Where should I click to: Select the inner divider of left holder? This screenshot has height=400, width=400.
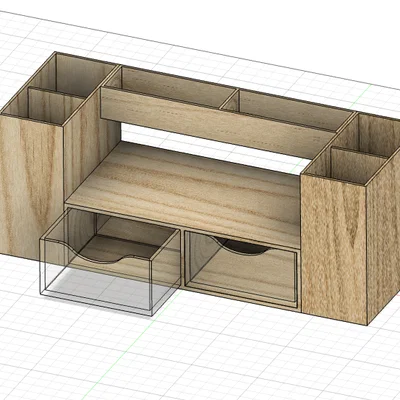pyautogui.click(x=55, y=105)
